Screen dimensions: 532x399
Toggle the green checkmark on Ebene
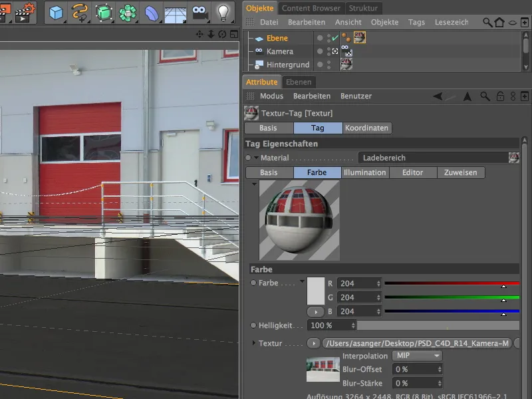[x=335, y=38]
